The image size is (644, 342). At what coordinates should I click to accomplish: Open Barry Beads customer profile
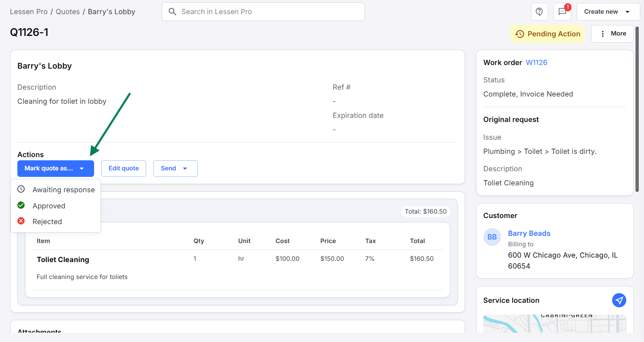[529, 233]
